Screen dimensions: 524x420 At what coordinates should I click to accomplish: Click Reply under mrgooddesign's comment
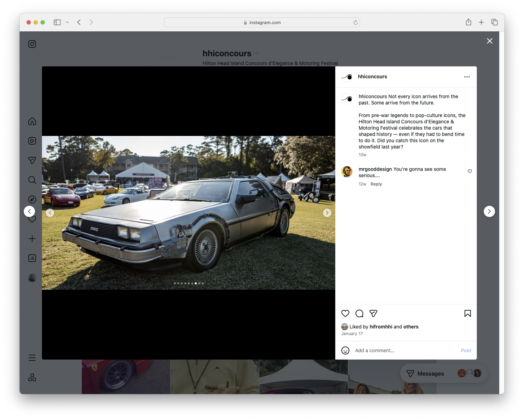point(376,184)
